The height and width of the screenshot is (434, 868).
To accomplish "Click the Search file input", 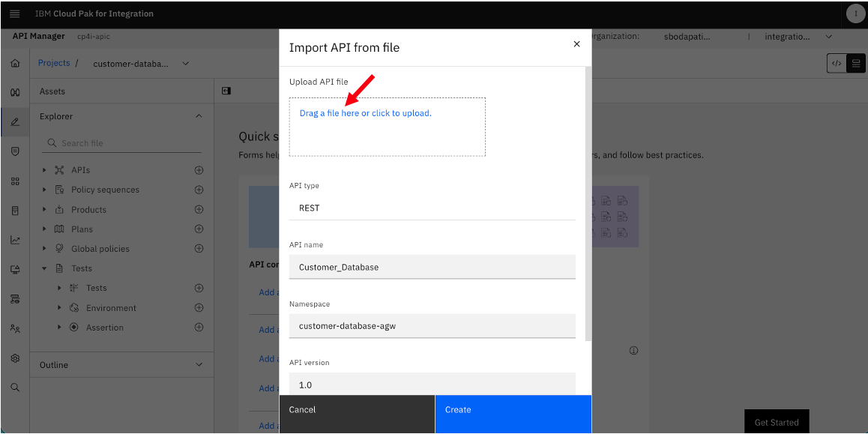I will (121, 143).
